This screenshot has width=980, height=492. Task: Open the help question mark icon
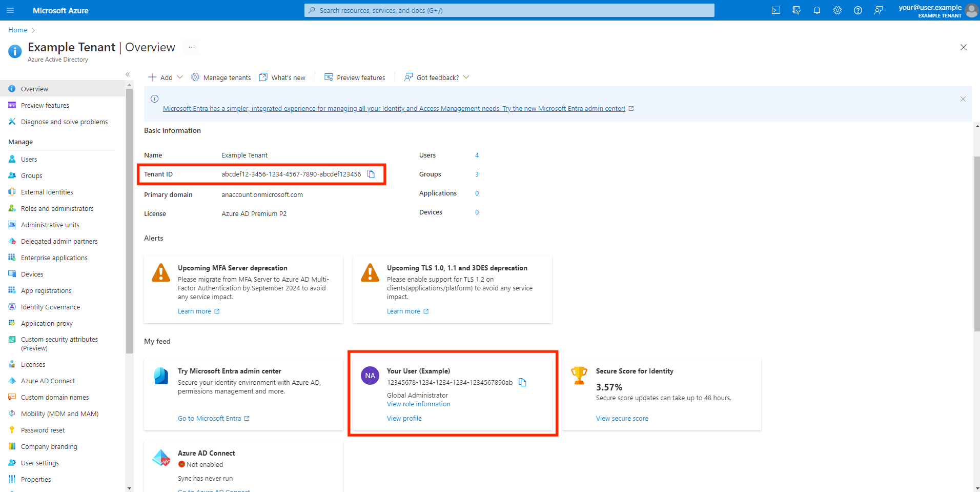pos(858,10)
